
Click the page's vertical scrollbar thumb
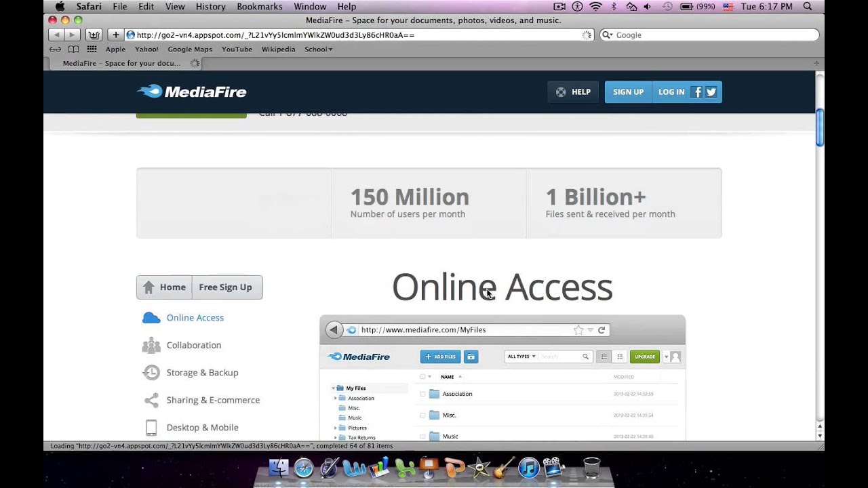(x=820, y=127)
